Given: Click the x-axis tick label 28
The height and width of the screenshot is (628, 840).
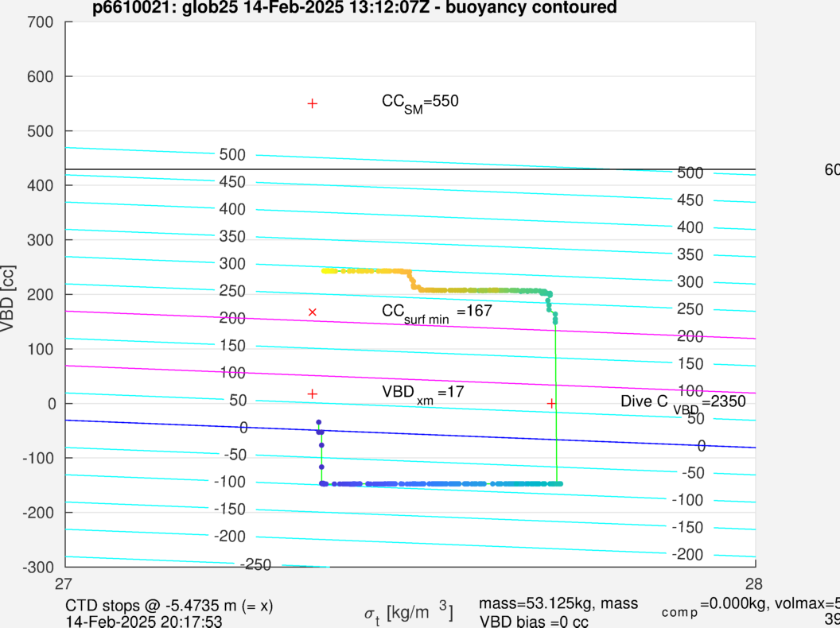Looking at the screenshot, I should (x=754, y=583).
